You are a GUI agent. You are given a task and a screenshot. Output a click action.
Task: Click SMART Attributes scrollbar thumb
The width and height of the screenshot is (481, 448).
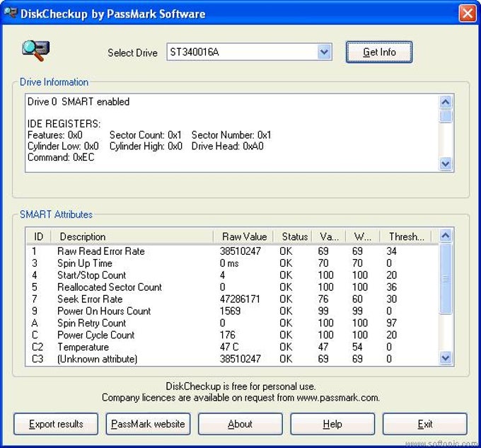446,279
